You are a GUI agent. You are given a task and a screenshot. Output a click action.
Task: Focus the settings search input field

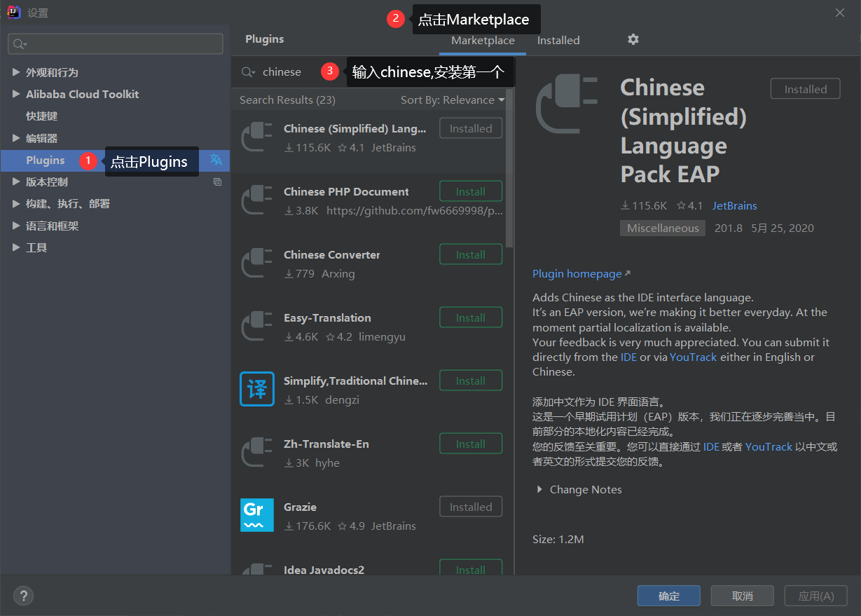click(x=116, y=43)
